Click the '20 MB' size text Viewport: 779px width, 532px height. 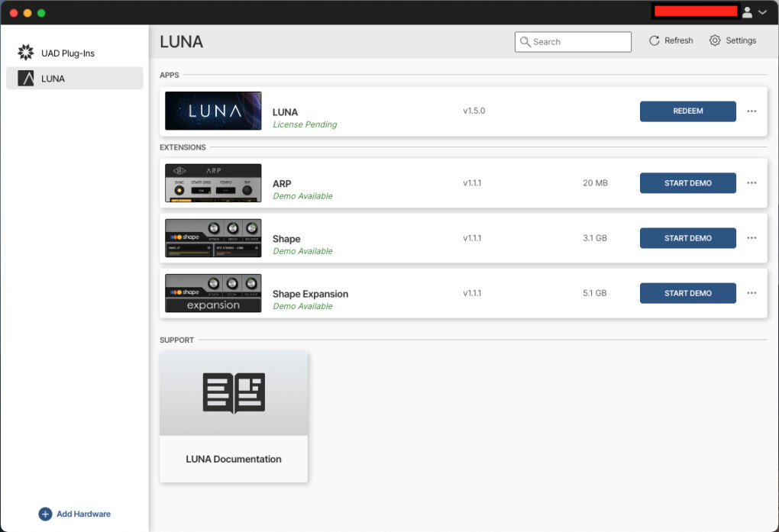(x=595, y=183)
